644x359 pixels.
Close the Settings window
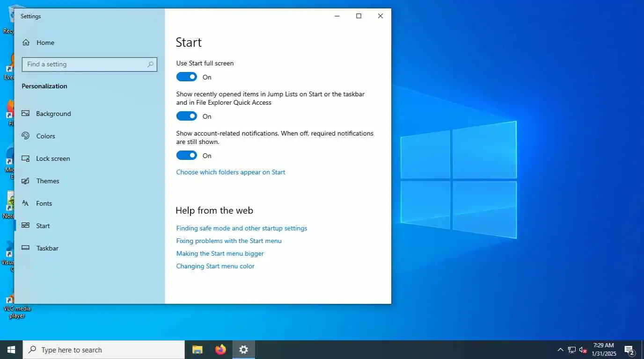click(380, 16)
